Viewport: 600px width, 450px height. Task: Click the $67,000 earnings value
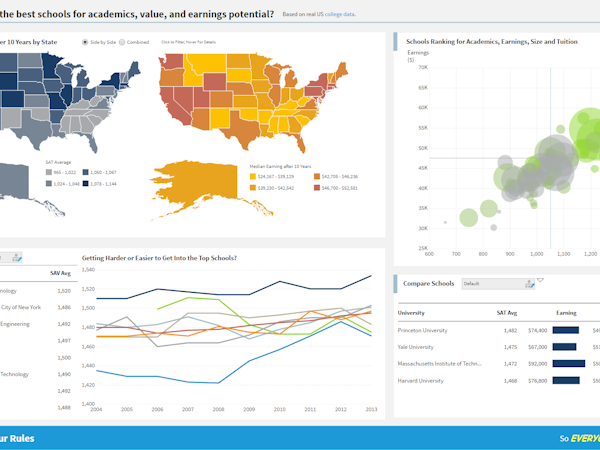538,347
